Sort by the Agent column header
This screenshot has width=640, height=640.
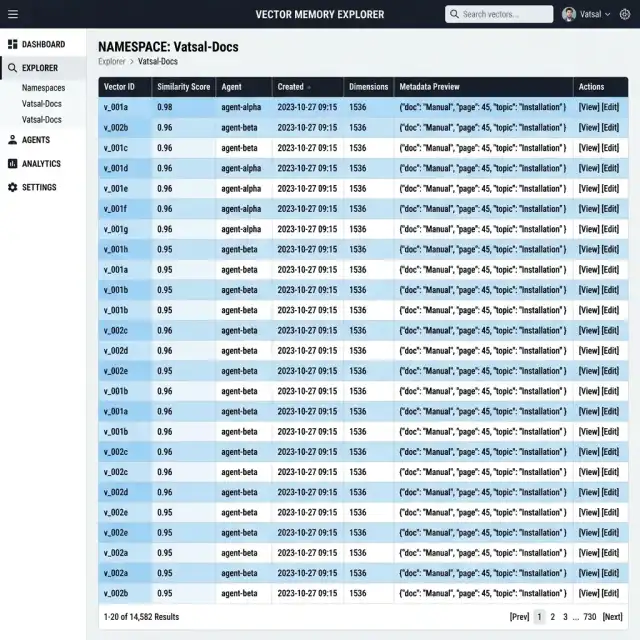click(231, 87)
